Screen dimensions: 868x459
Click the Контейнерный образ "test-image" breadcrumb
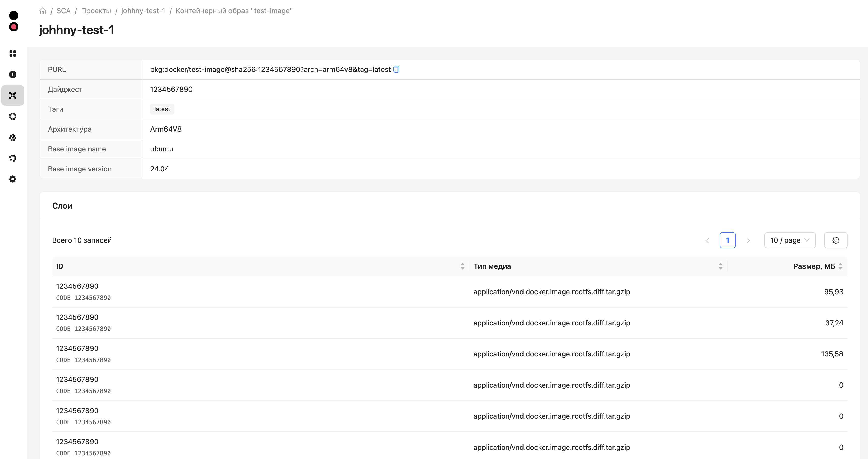point(234,11)
